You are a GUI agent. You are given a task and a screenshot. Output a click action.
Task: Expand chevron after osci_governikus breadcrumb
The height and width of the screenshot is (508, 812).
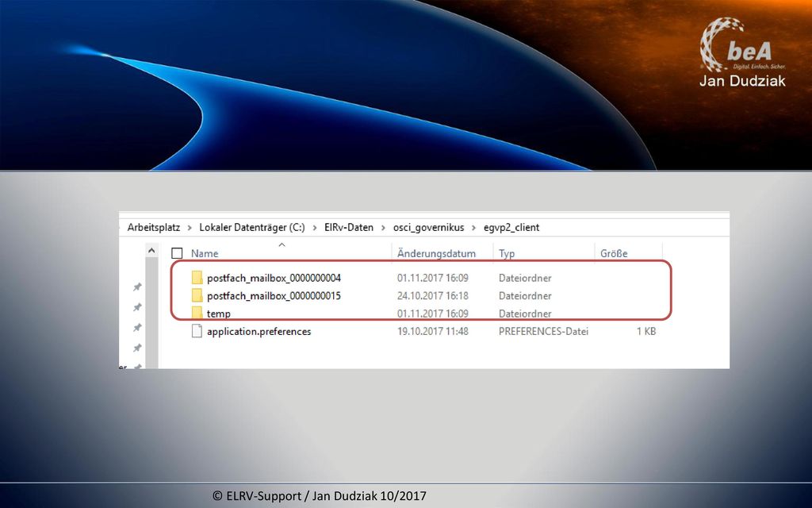click(x=474, y=228)
